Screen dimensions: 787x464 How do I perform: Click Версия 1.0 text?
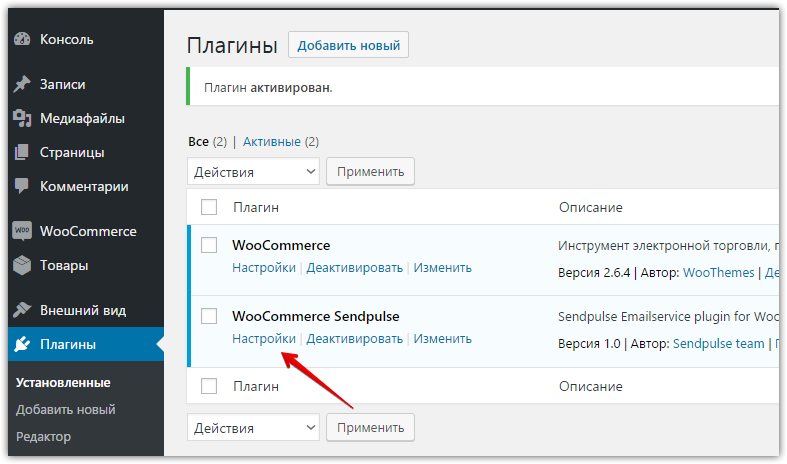click(589, 343)
